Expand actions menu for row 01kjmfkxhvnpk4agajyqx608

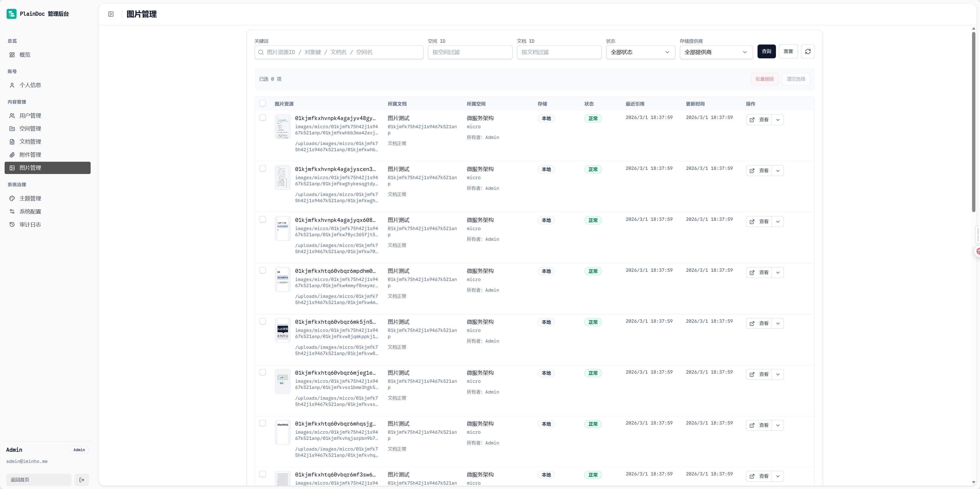(x=777, y=222)
